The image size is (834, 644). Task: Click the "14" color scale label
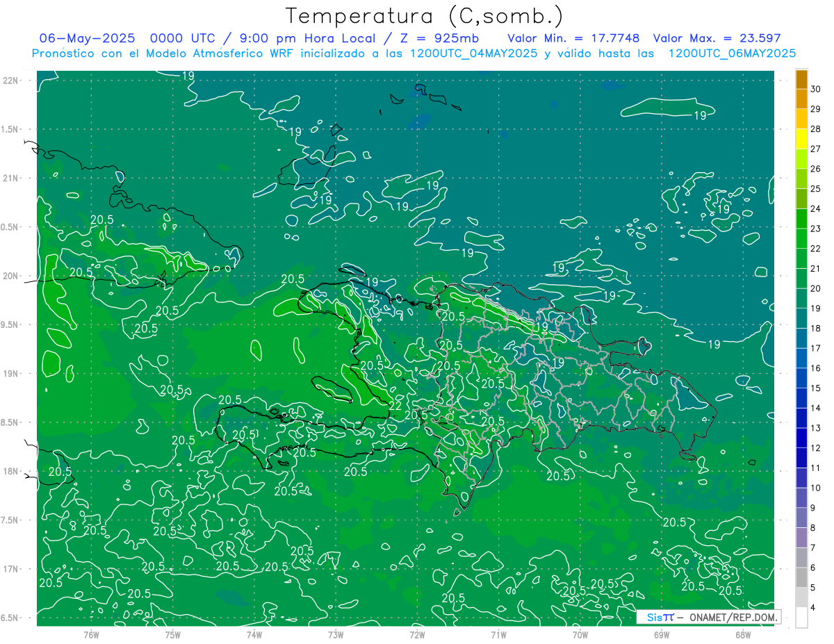815,408
